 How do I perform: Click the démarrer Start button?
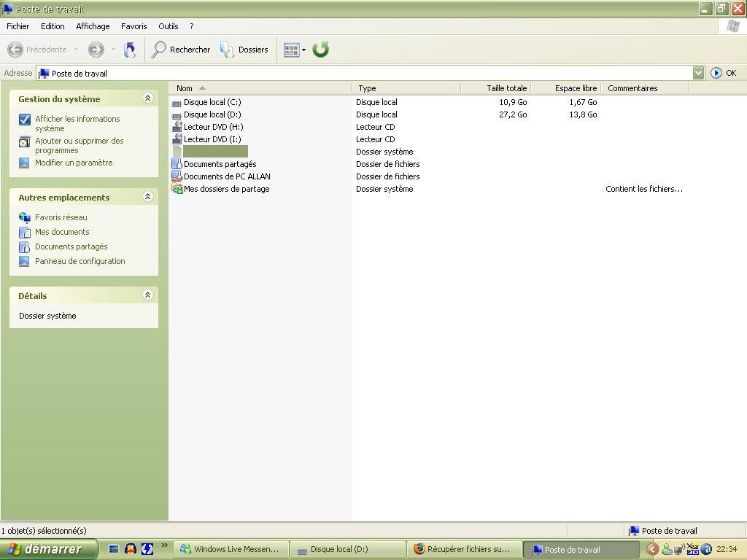point(49,549)
